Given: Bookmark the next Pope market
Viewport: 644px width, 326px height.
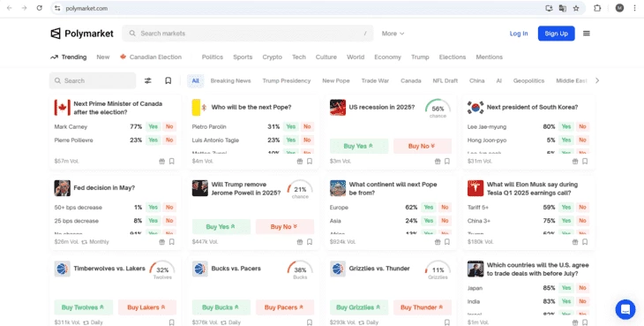Looking at the screenshot, I should coord(310,161).
